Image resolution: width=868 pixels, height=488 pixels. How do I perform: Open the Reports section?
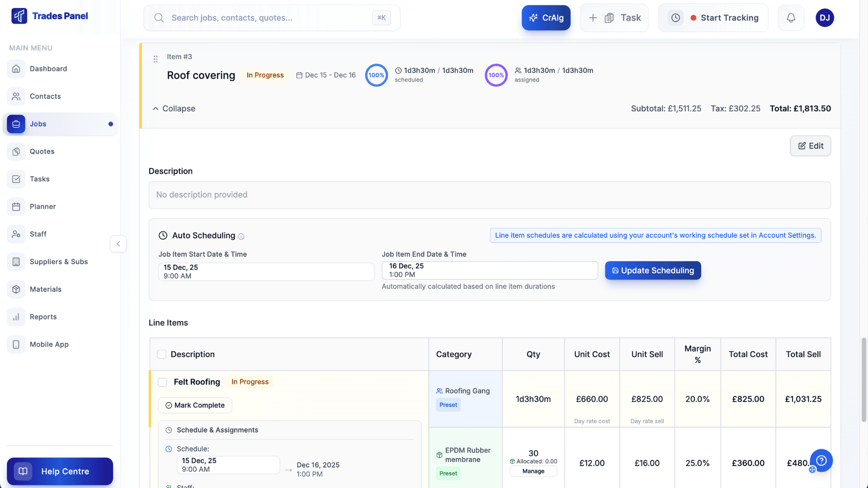point(43,317)
